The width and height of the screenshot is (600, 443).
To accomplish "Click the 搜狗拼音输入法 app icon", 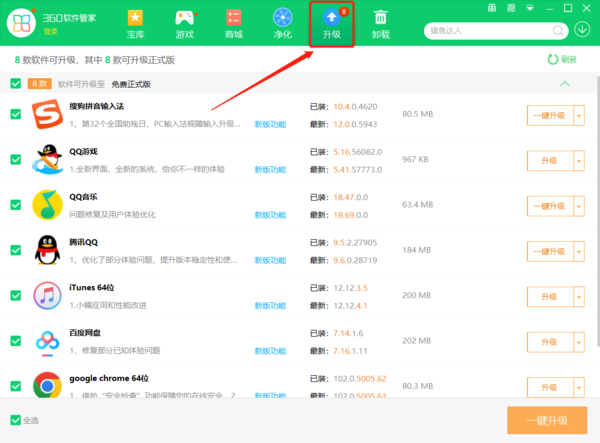I will [47, 114].
